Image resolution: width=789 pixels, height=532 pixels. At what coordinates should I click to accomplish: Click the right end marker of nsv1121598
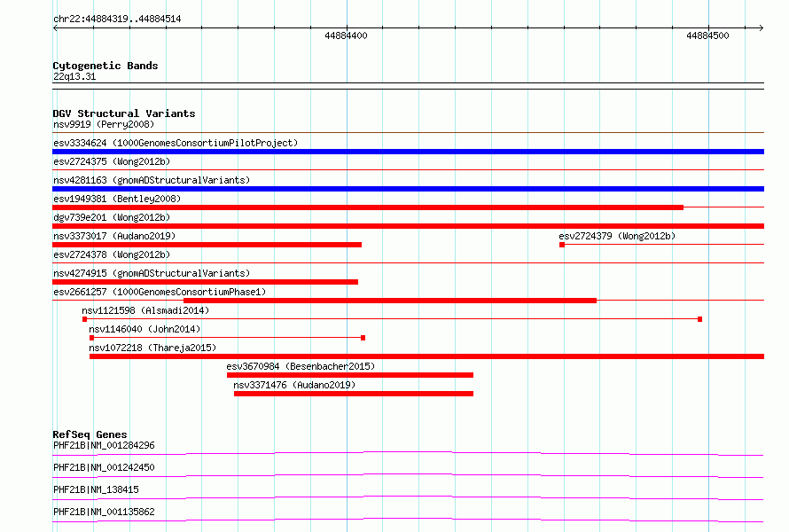(700, 319)
